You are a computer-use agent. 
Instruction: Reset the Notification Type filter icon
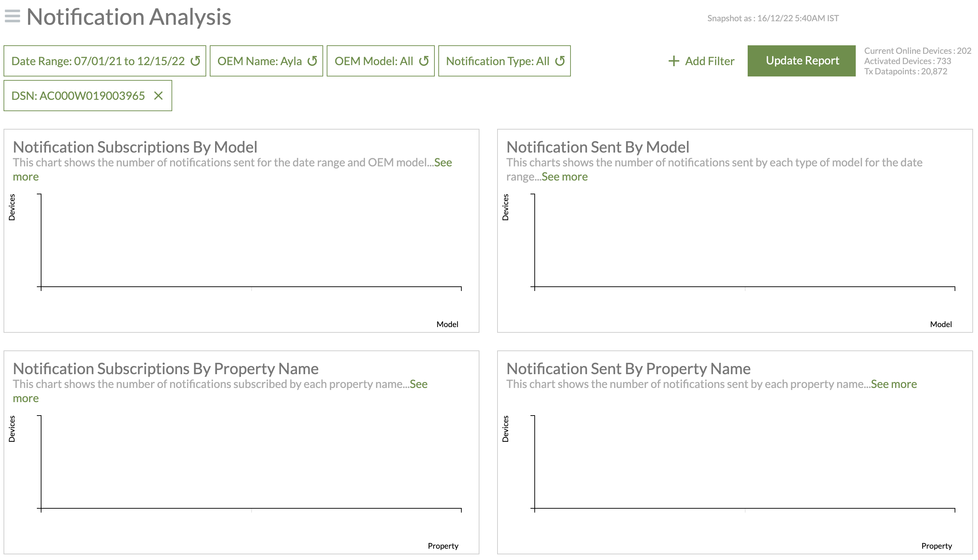point(560,61)
